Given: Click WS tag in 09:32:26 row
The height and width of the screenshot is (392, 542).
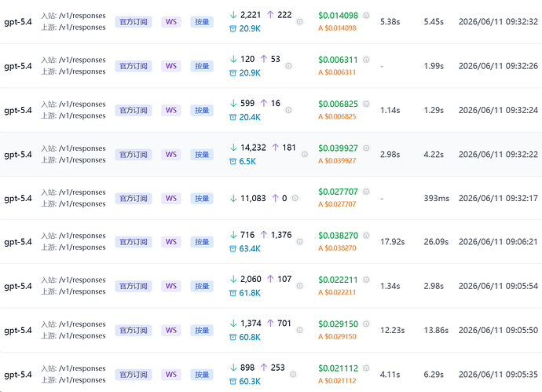Looking at the screenshot, I should 171,66.
